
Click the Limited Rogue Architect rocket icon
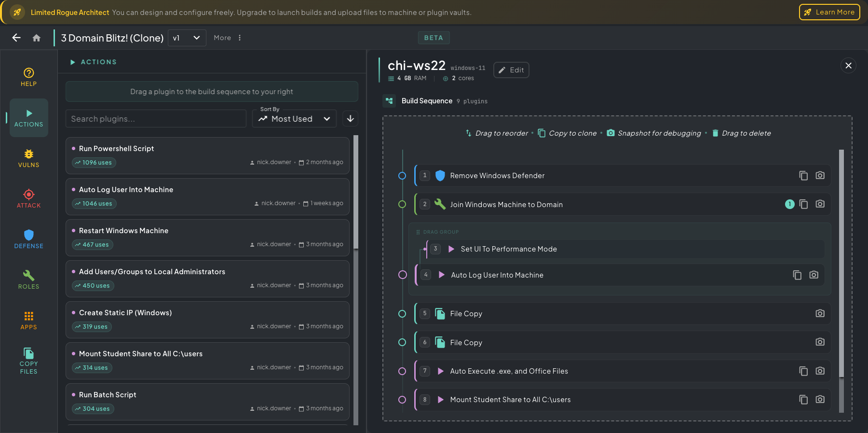17,12
